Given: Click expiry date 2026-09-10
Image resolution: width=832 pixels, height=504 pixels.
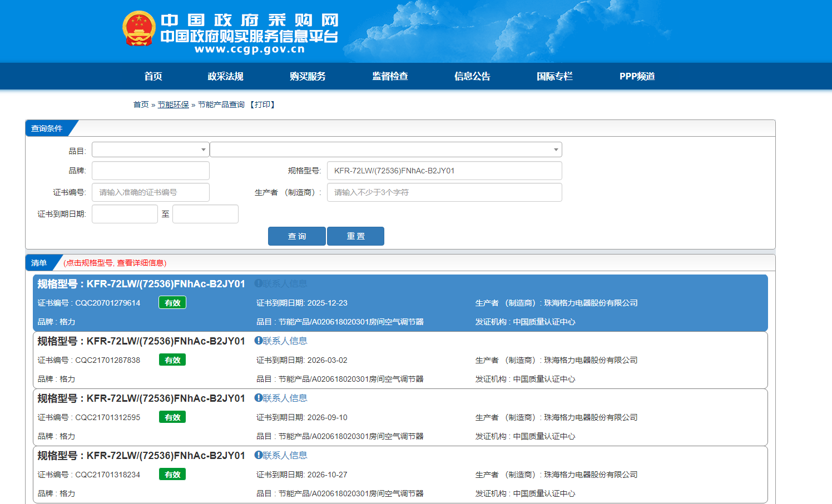Looking at the screenshot, I should pyautogui.click(x=327, y=417).
